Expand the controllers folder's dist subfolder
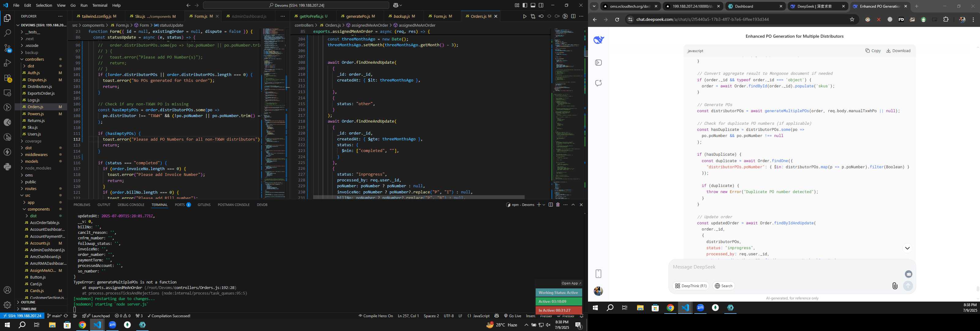The image size is (980, 331). tap(31, 66)
